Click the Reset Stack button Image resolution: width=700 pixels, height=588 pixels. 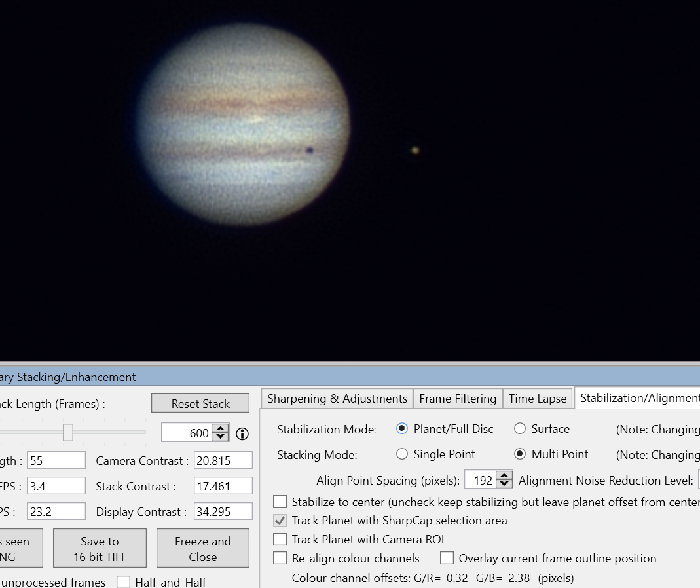tap(200, 403)
